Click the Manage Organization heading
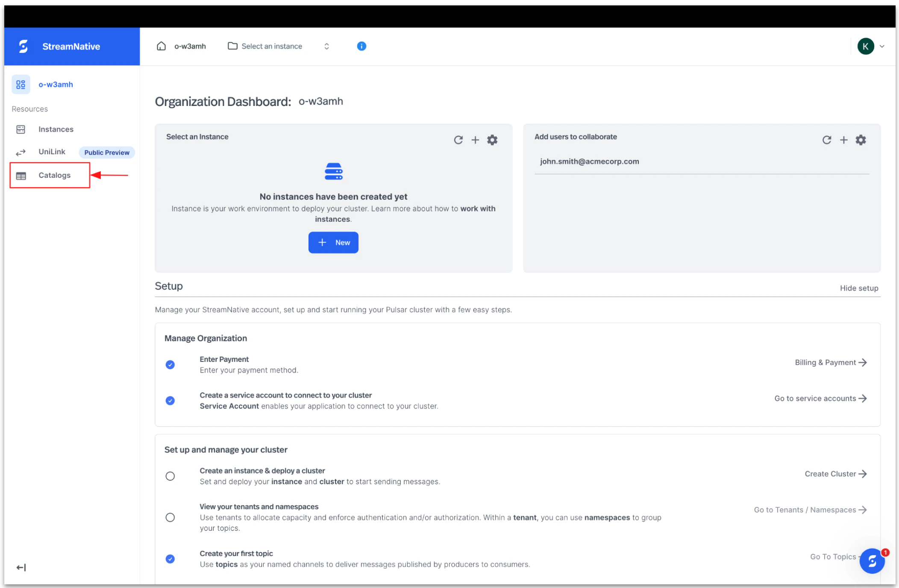This screenshot has height=588, width=899. pyautogui.click(x=206, y=338)
